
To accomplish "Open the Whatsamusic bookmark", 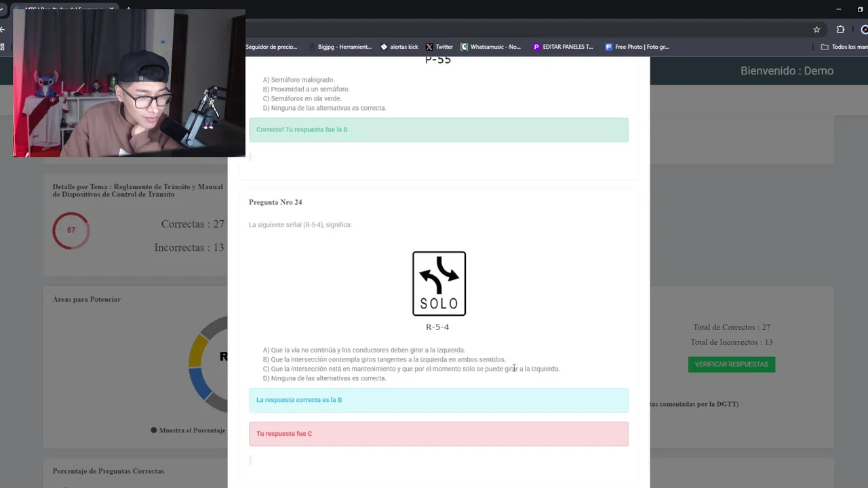I will [x=490, y=47].
